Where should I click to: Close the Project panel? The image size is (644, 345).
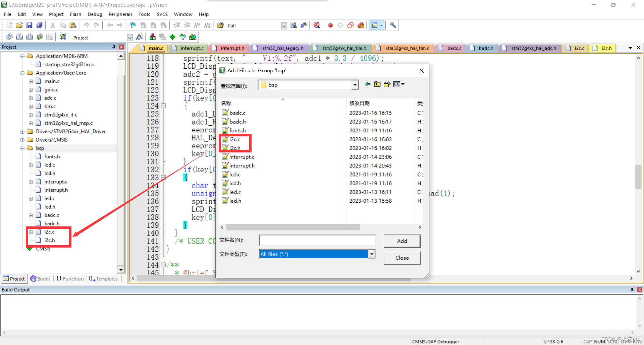click(x=121, y=47)
